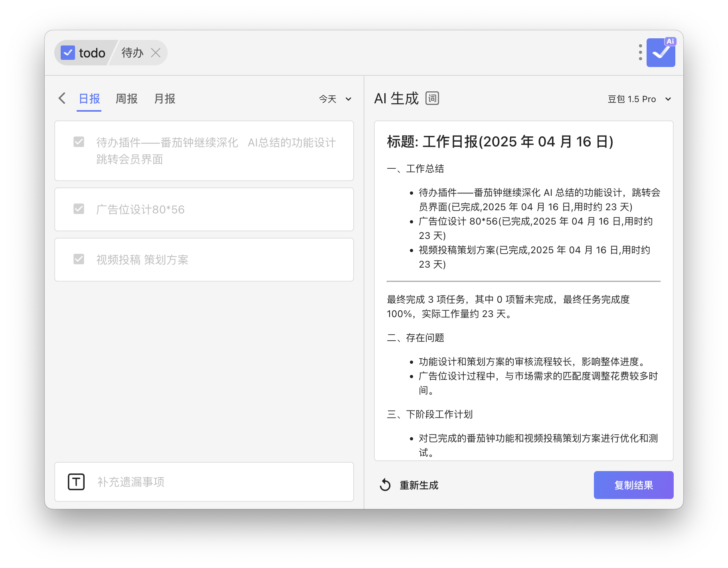The height and width of the screenshot is (568, 728).
Task: Uncheck the 视频投稿 策划方案 task checkbox
Action: [x=79, y=259]
